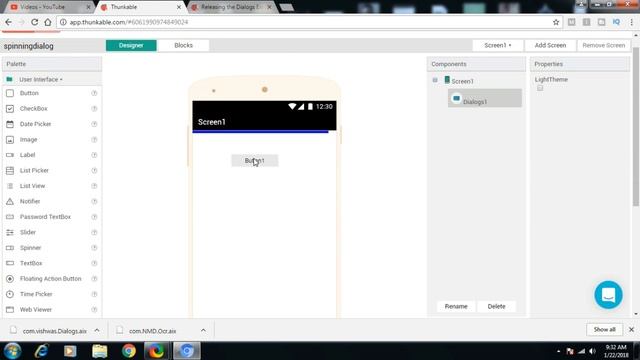Image resolution: width=640 pixels, height=360 pixels.
Task: Open the chat support bubble
Action: (x=608, y=295)
